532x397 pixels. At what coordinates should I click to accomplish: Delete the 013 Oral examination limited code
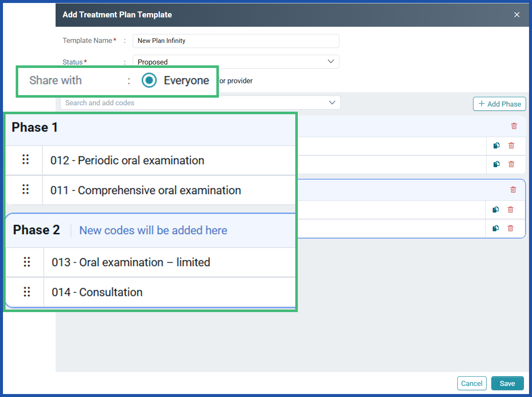pyautogui.click(x=511, y=209)
